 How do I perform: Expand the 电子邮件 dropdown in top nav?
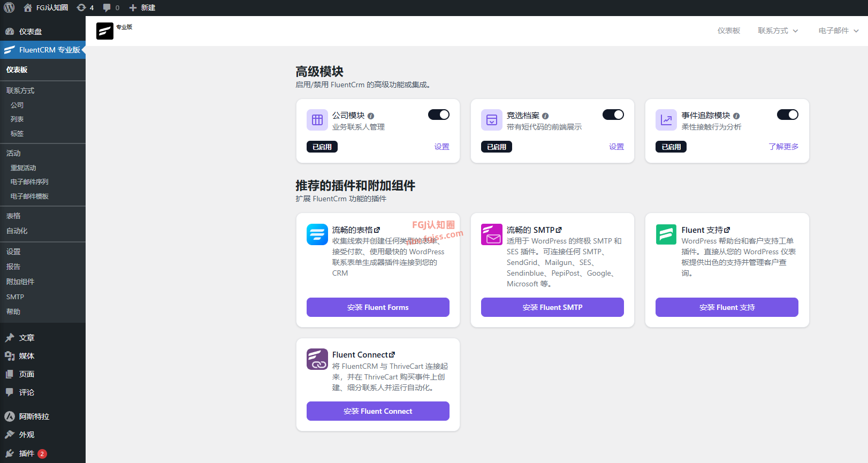coord(839,31)
